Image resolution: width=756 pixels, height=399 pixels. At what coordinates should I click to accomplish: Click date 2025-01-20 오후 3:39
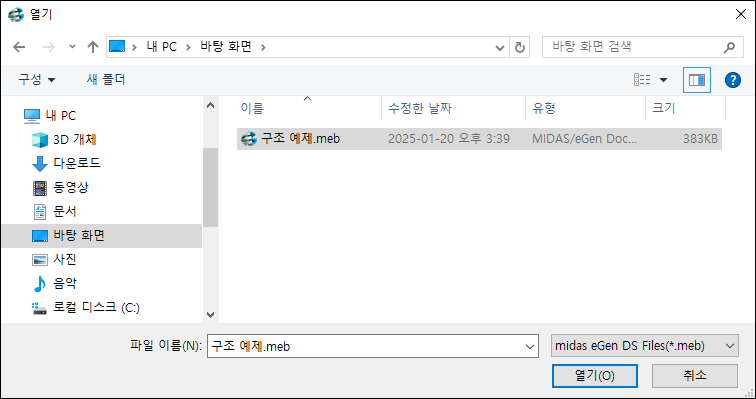449,139
